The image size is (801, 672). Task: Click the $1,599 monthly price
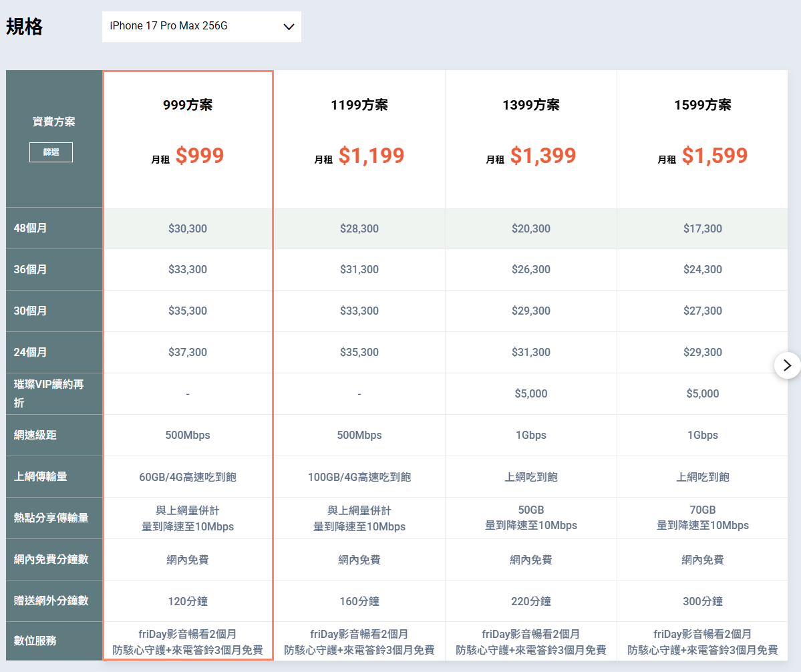pyautogui.click(x=715, y=155)
